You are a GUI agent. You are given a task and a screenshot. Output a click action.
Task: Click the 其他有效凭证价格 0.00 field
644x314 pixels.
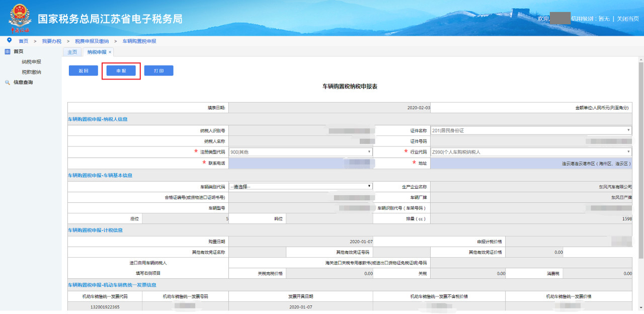[534, 252]
